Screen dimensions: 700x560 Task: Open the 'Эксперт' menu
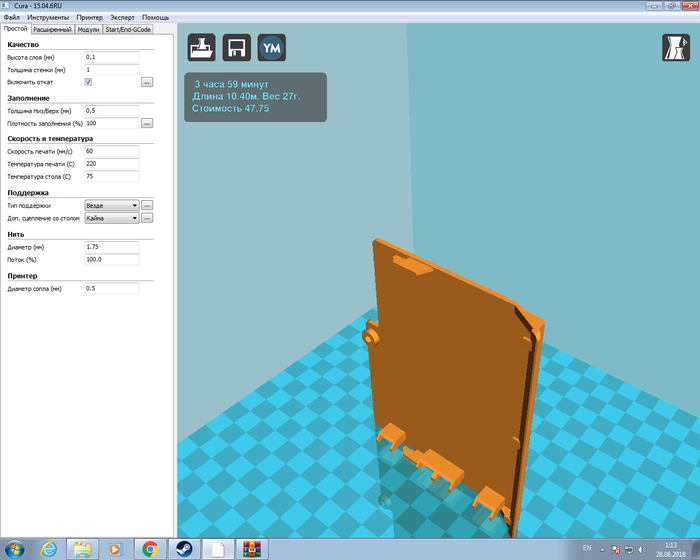(122, 18)
